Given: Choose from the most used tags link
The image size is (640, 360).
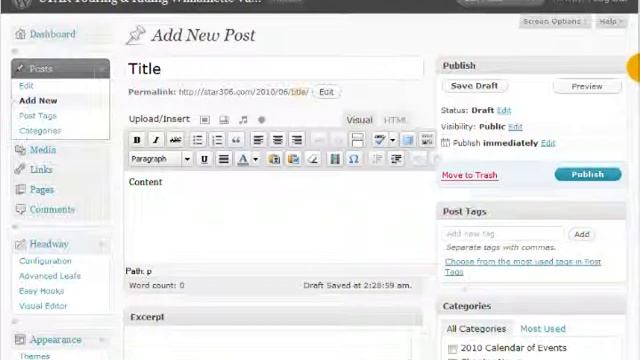Looking at the screenshot, I should (522, 266).
